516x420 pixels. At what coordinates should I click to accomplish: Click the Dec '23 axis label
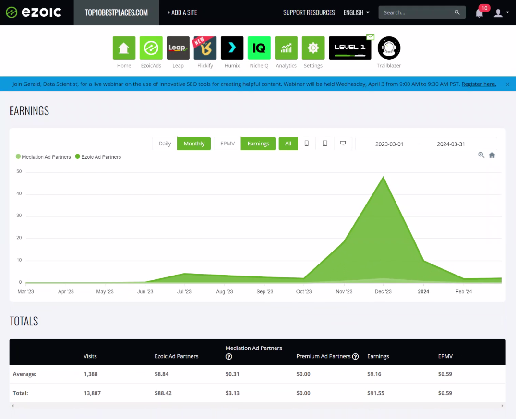pyautogui.click(x=383, y=292)
